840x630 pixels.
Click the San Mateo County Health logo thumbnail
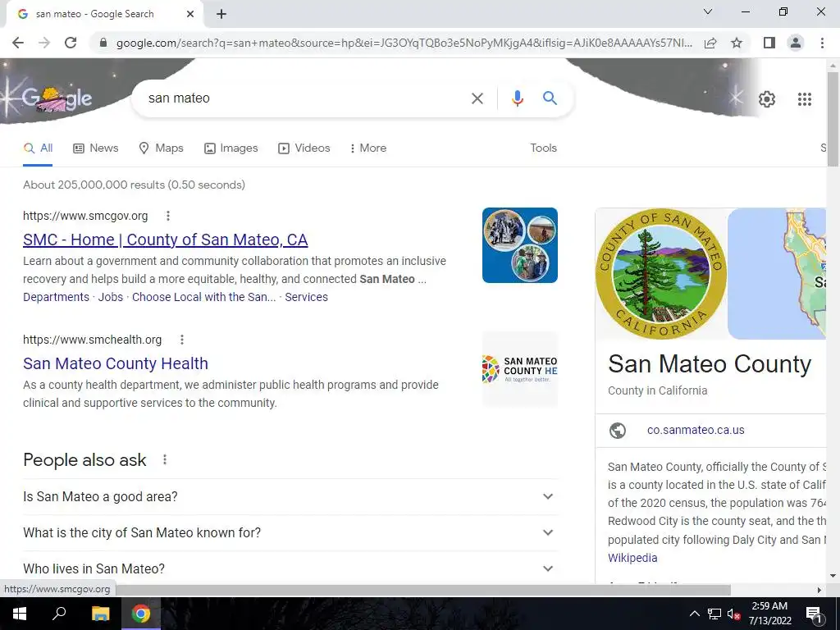tap(519, 370)
